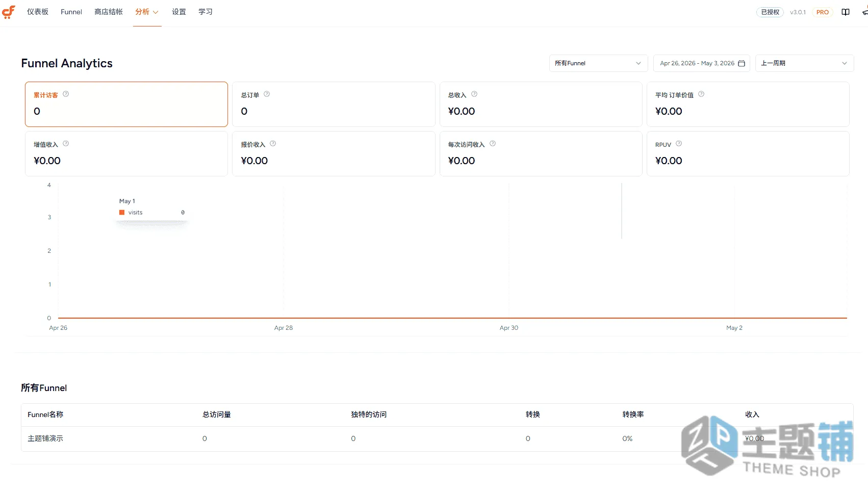Screen dimensions: 868x493
Task: Click the Apr 28 axis label
Action: coord(284,328)
